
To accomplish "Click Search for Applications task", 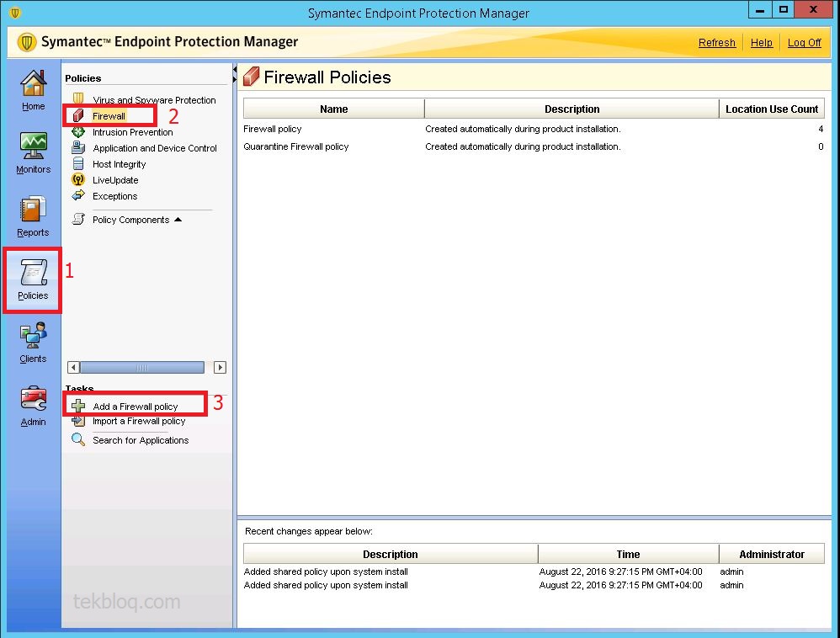I will point(141,440).
